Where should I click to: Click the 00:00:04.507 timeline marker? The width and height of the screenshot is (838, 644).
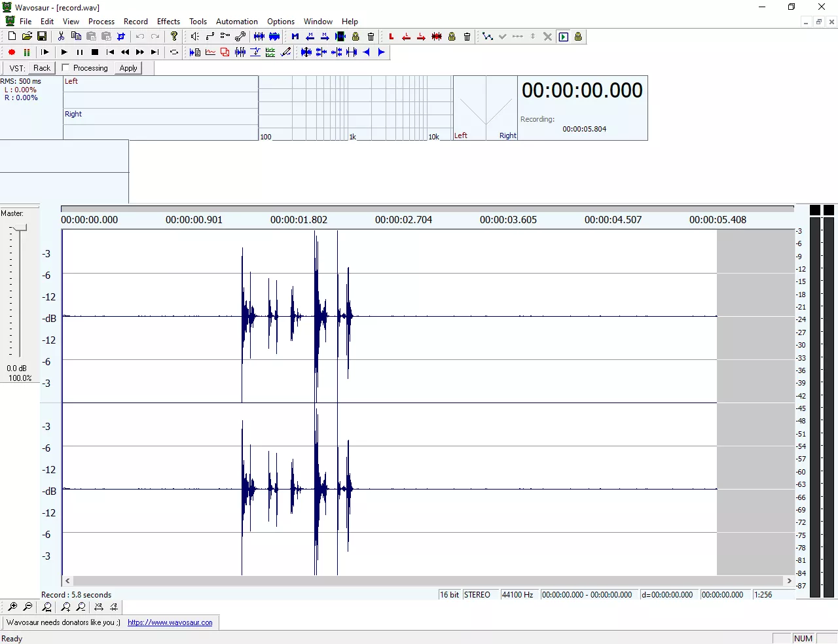point(613,220)
